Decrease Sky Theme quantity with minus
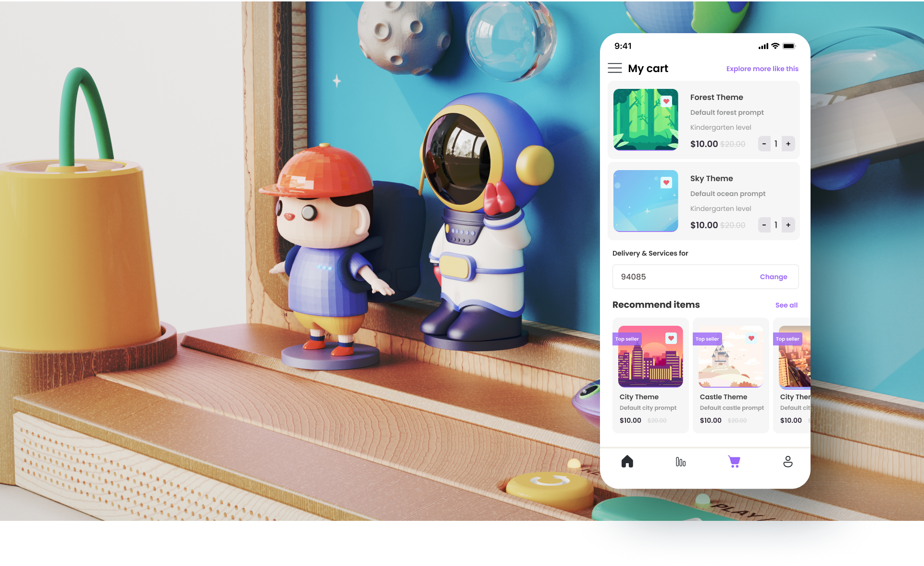Image resolution: width=924 pixels, height=566 pixels. point(764,225)
